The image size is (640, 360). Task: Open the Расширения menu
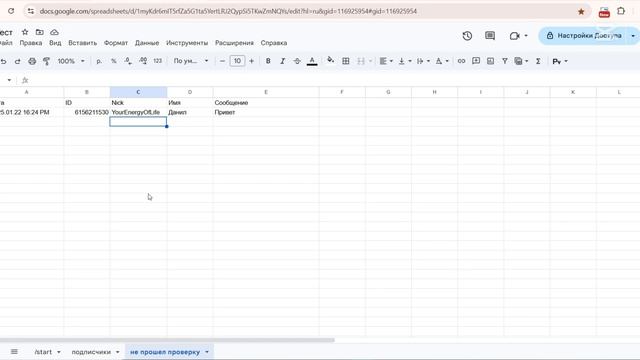(x=234, y=43)
